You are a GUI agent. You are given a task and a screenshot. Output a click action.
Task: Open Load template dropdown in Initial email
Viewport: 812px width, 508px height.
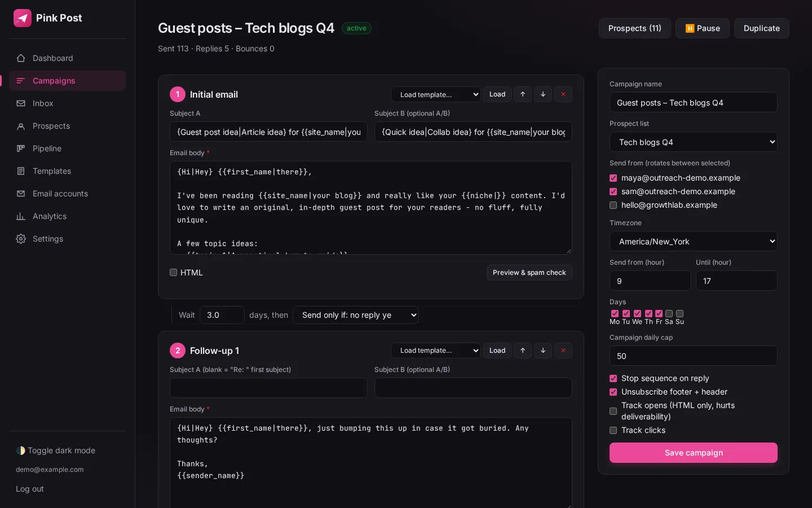pyautogui.click(x=436, y=94)
